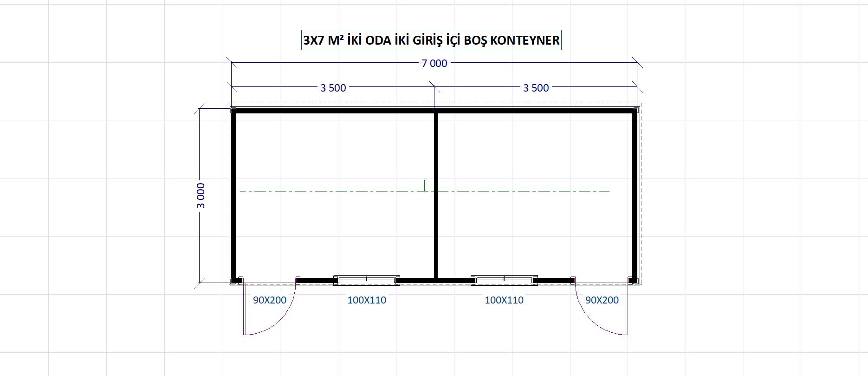Click the green dash-dot center line
This screenshot has height=376, width=868.
(x=325, y=191)
